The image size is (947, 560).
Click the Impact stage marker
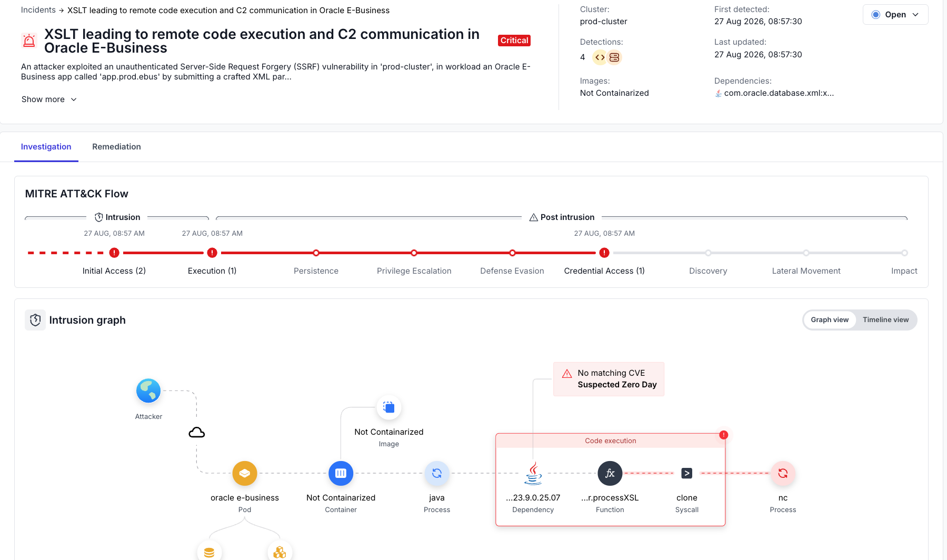pos(904,253)
